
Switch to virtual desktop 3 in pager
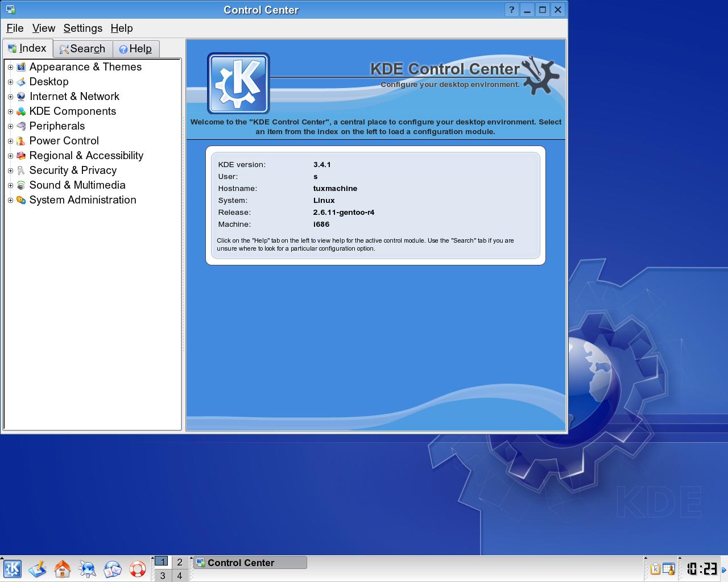point(162,576)
